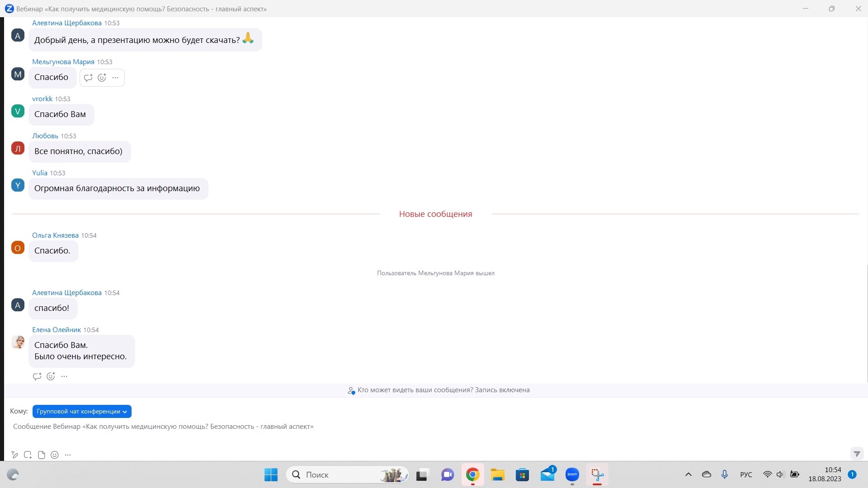868x488 pixels.
Task: Attach a file using the file icon
Action: (x=42, y=455)
